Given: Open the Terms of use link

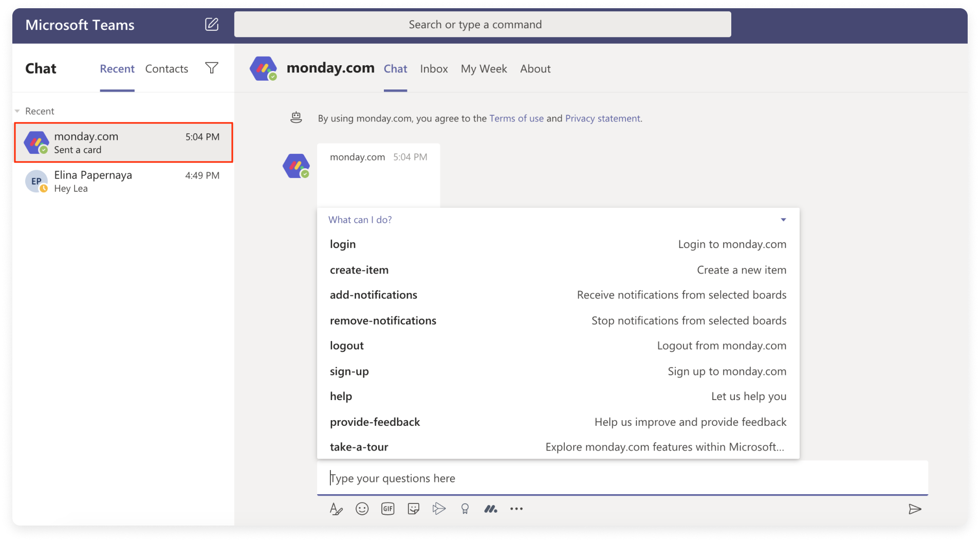Looking at the screenshot, I should coord(516,118).
